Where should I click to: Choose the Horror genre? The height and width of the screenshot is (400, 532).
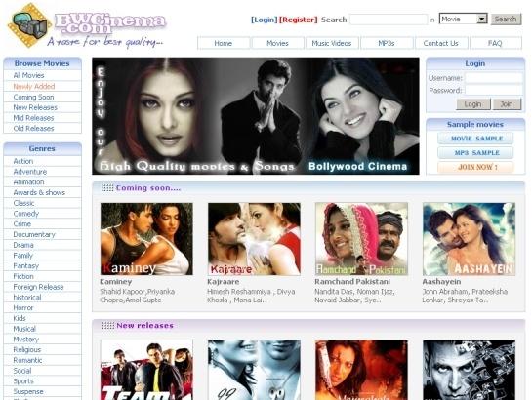click(23, 307)
